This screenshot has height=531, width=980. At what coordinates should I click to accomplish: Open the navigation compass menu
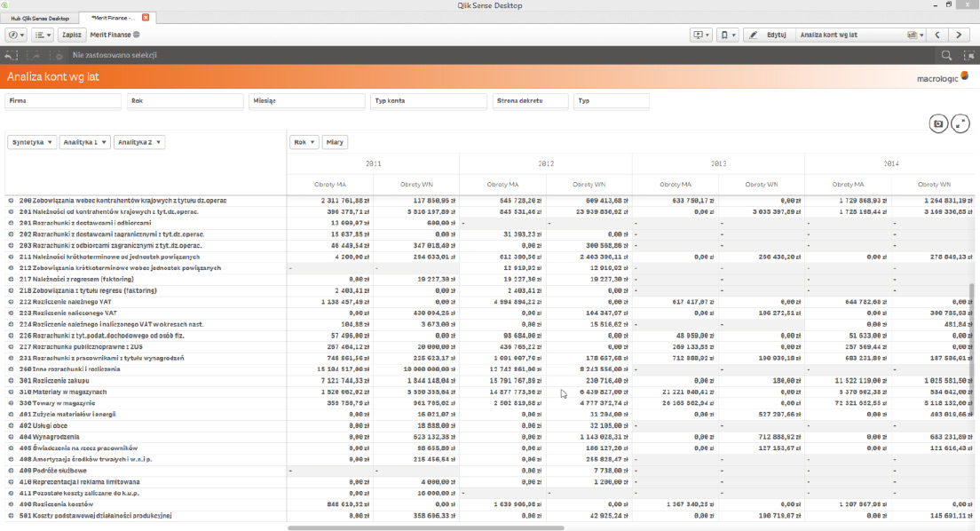(16, 35)
